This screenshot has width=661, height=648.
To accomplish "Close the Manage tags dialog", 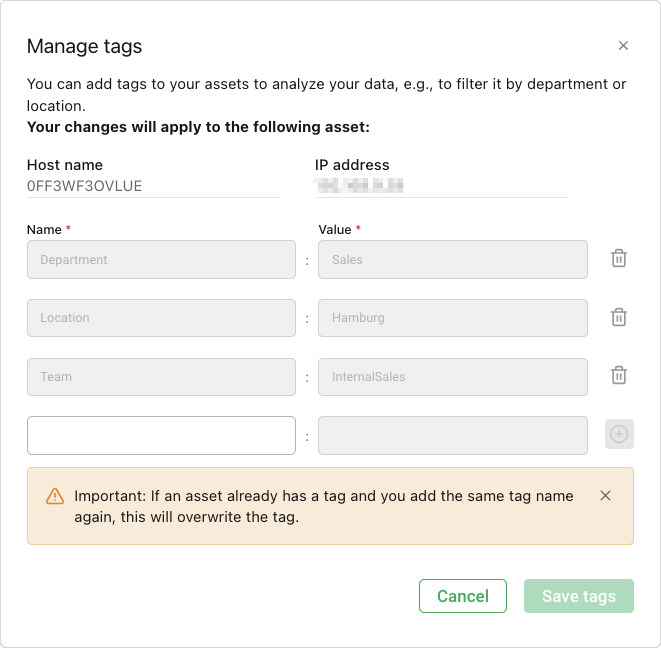I will (x=623, y=46).
